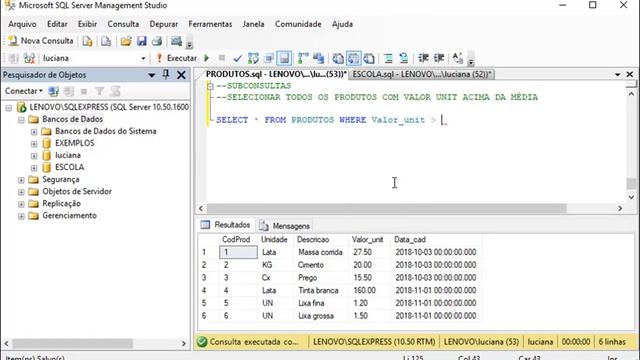
Task: Click the activity monitor icon
Action: (x=176, y=41)
